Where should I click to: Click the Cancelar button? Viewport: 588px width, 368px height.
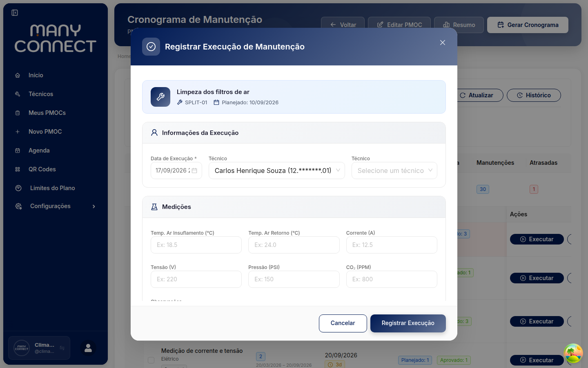point(343,323)
